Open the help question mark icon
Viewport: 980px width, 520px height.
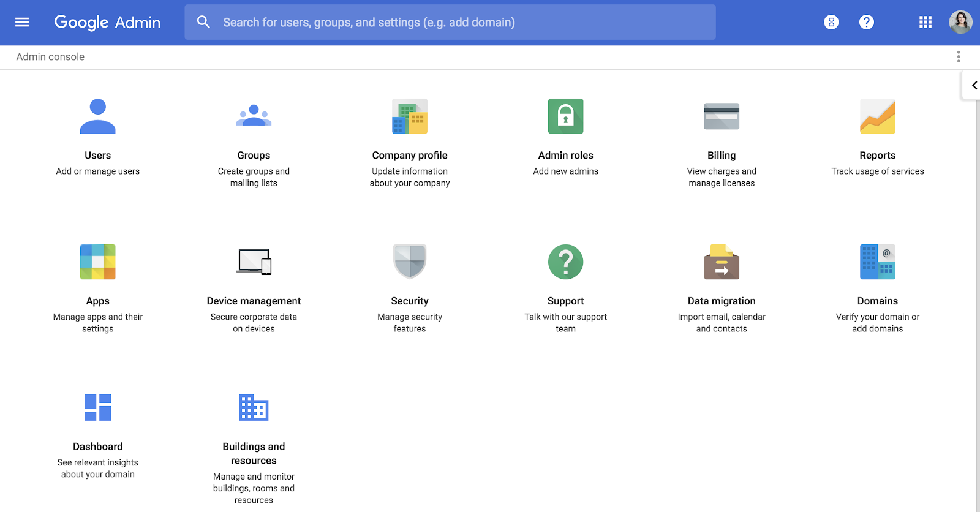tap(866, 23)
